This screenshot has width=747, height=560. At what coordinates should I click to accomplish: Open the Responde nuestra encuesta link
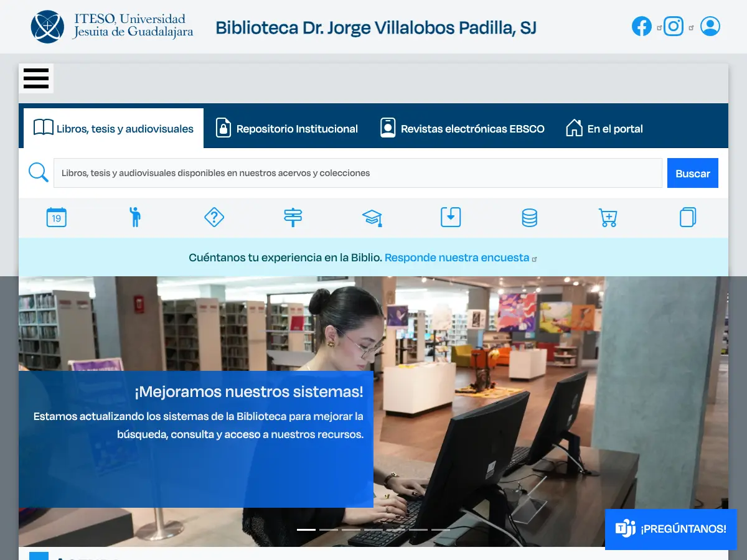click(457, 258)
